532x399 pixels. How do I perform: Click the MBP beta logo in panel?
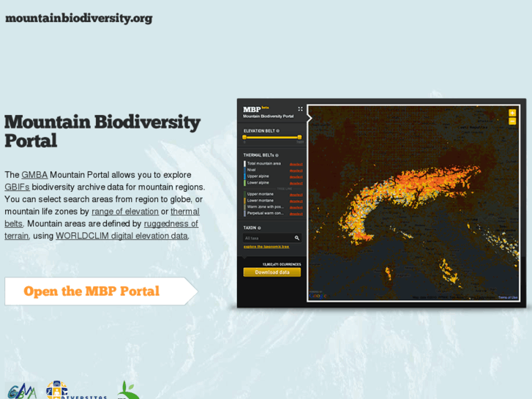pyautogui.click(x=256, y=109)
